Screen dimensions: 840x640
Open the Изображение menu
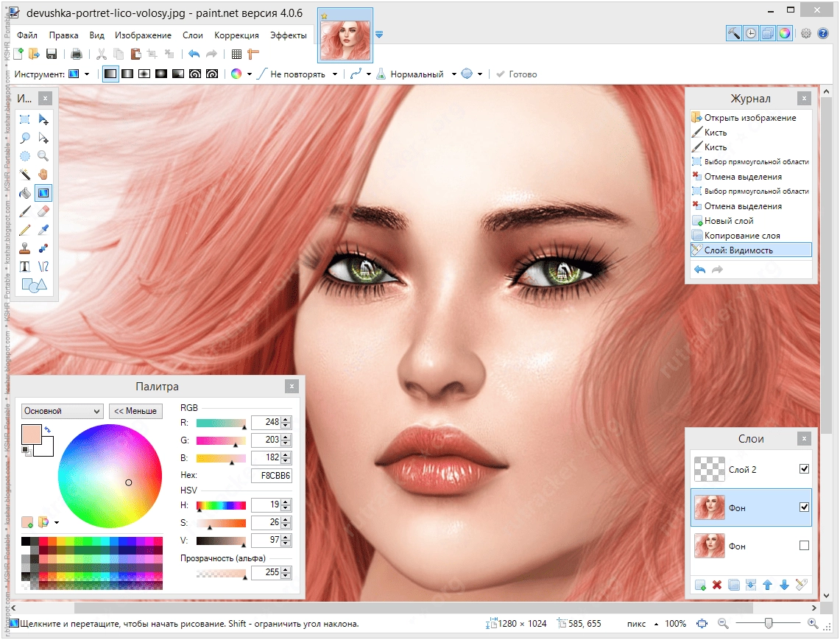pyautogui.click(x=143, y=35)
